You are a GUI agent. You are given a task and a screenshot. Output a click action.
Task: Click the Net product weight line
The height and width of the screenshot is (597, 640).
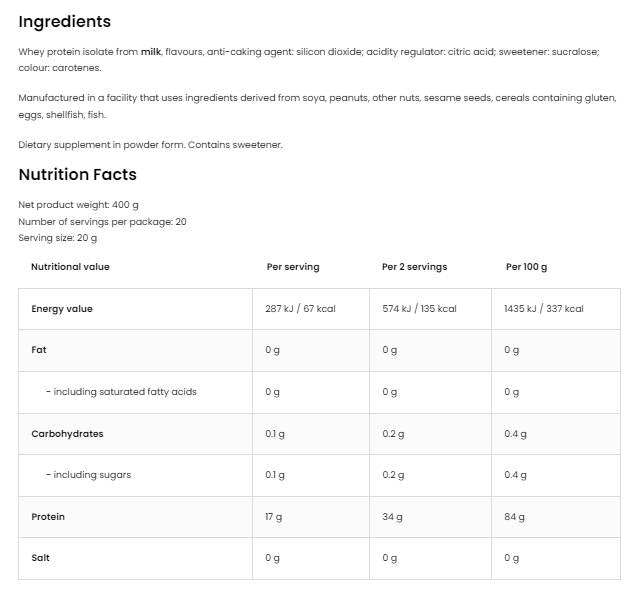(x=78, y=205)
